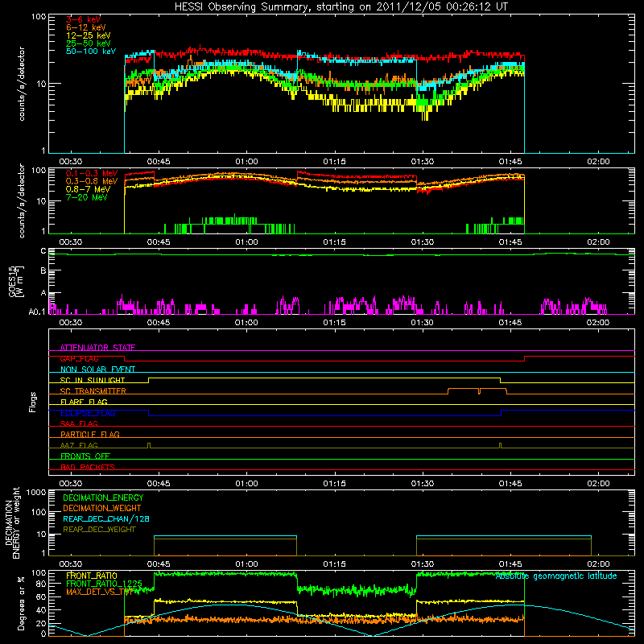Select the NON_SOLAR_EVENT flag label
Screen dimensions: 644x644
click(97, 369)
